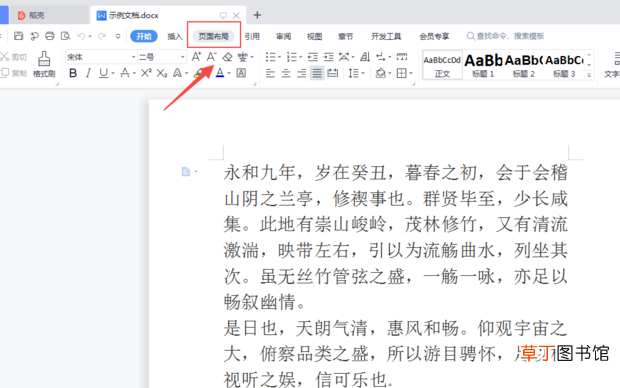Click the character border boxed A icon

(241, 73)
